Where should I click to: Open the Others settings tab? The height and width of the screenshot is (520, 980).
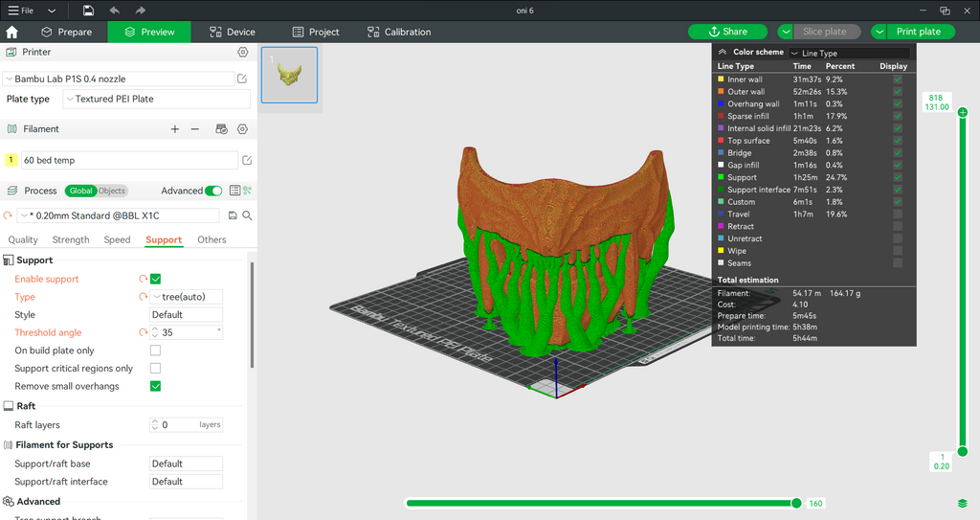click(212, 239)
